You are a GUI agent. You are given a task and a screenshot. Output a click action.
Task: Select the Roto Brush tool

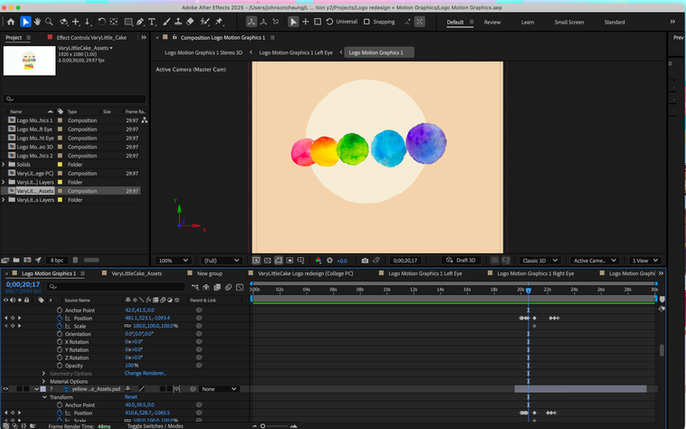tap(205, 21)
